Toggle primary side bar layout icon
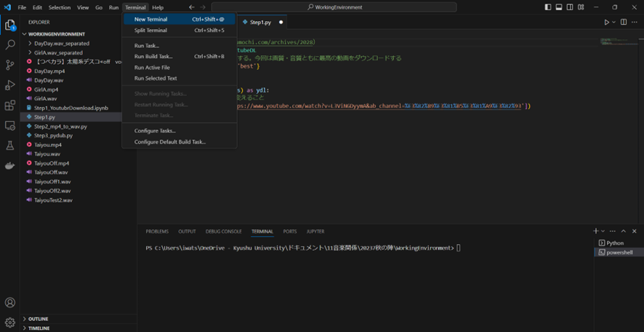644x332 pixels. [548, 7]
